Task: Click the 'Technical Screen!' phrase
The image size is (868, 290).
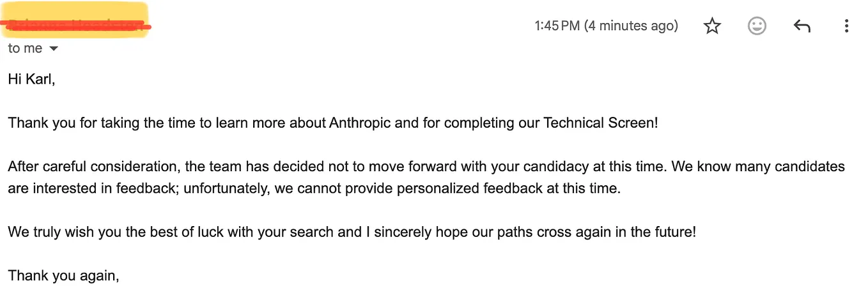Action: 600,123
